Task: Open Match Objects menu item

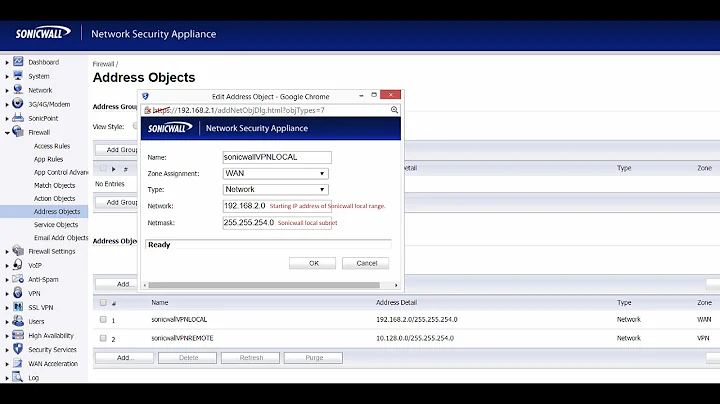Action: 54,185
